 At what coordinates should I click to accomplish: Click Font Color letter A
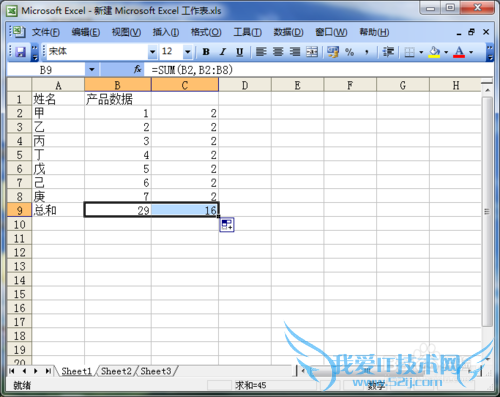coord(459,52)
